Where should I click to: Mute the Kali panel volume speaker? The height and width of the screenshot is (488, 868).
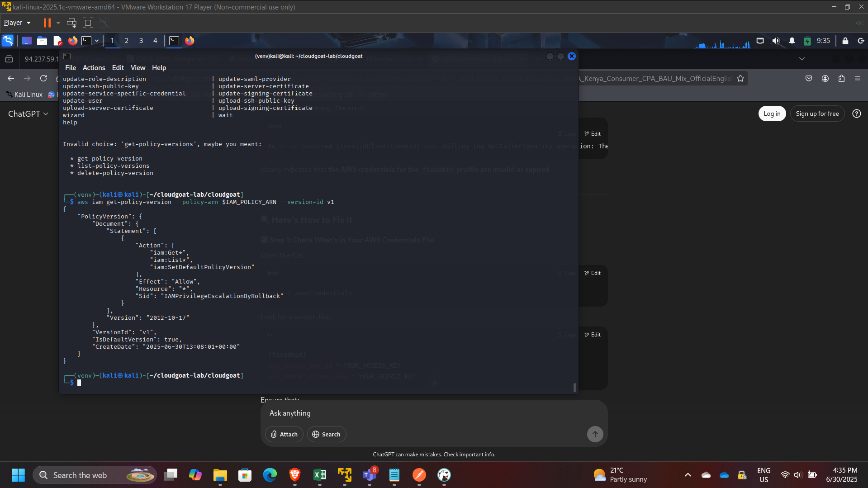click(x=776, y=41)
